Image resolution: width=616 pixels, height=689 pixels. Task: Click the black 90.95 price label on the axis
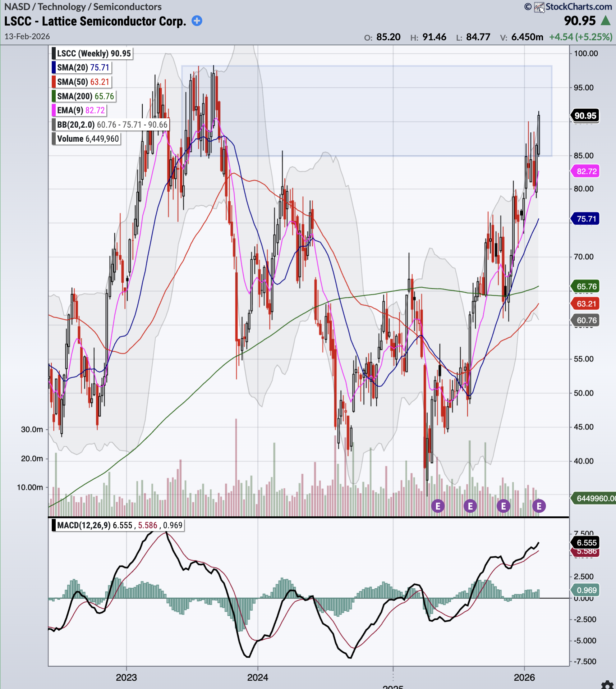(585, 116)
